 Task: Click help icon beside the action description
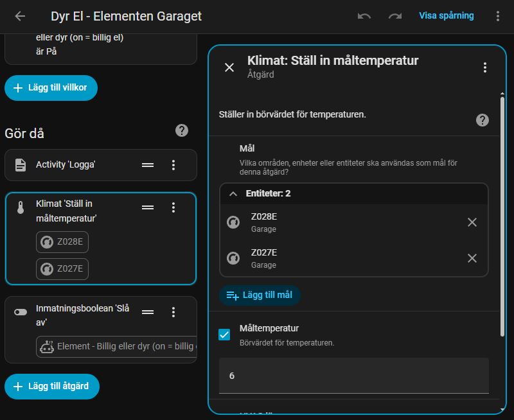pos(482,120)
